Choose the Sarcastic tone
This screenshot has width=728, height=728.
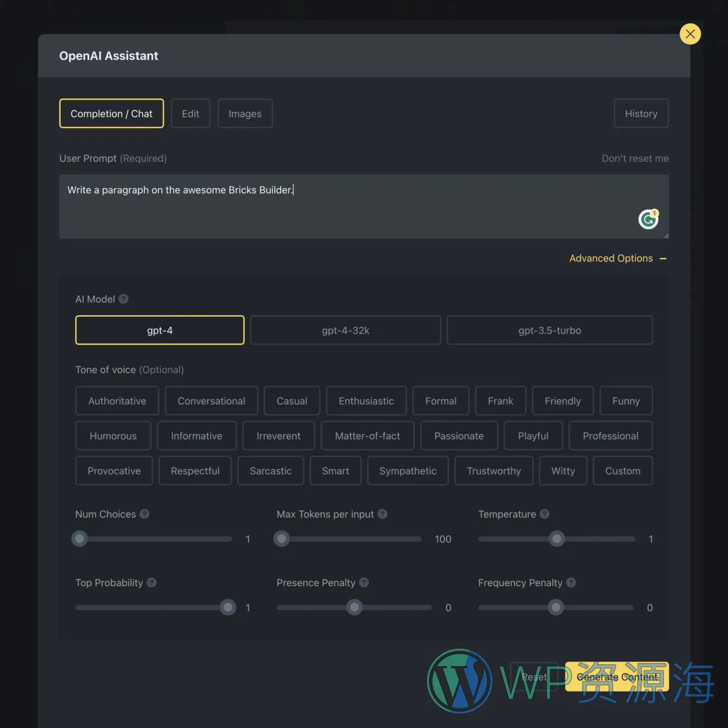tap(271, 471)
